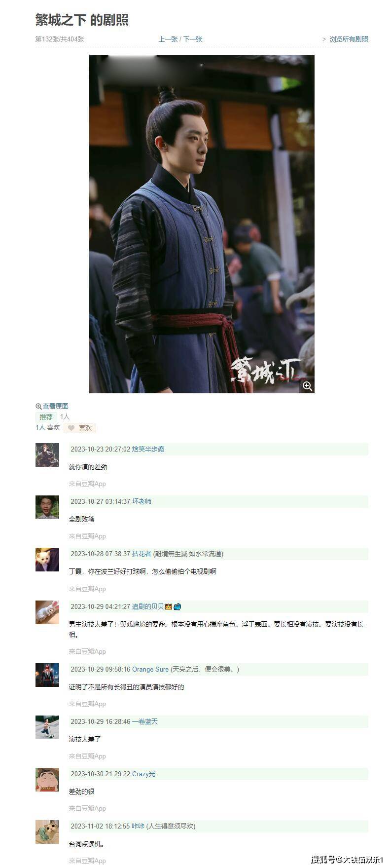Toggle the 推荐 recommend button
390x868 pixels.
point(46,417)
